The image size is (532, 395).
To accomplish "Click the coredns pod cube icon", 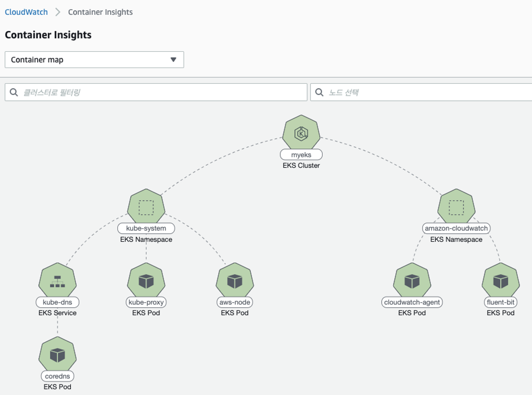I will [x=57, y=355].
